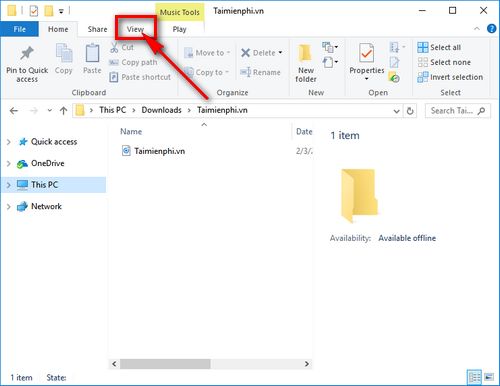Select Network in navigation pane
Screen dimensions: 500x386
tap(46, 206)
